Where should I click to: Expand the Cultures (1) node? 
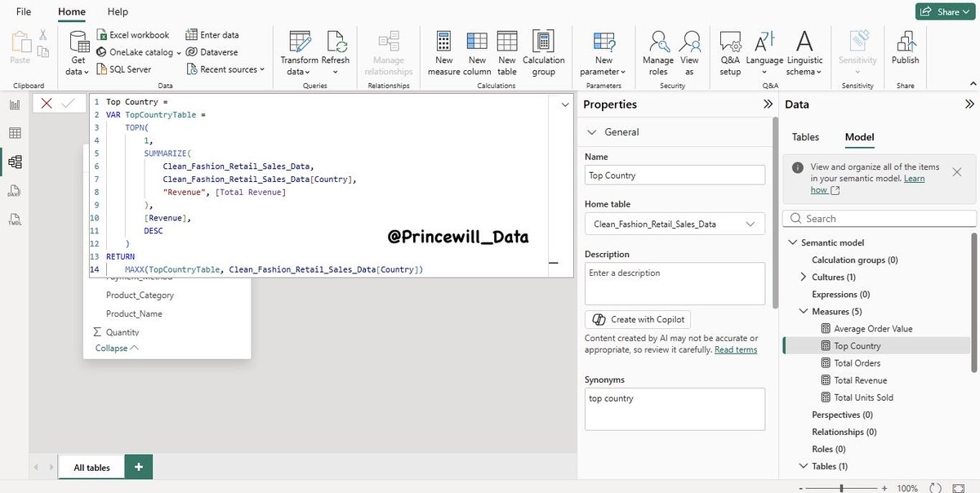coord(804,278)
